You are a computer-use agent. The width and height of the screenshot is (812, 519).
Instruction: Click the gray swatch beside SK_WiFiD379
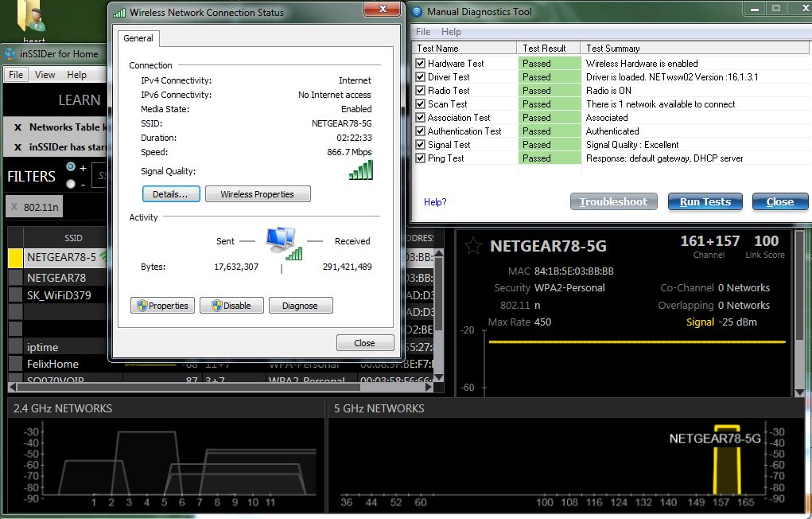(x=16, y=295)
